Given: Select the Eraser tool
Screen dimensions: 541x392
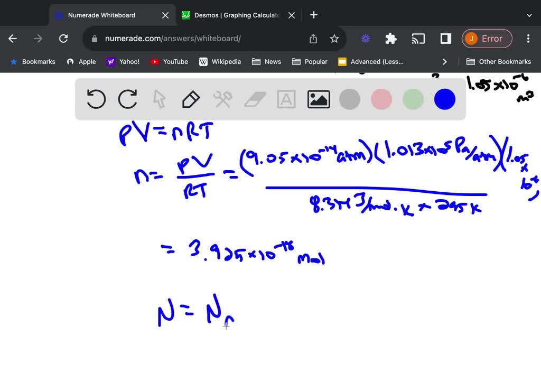Looking at the screenshot, I should click(x=254, y=99).
